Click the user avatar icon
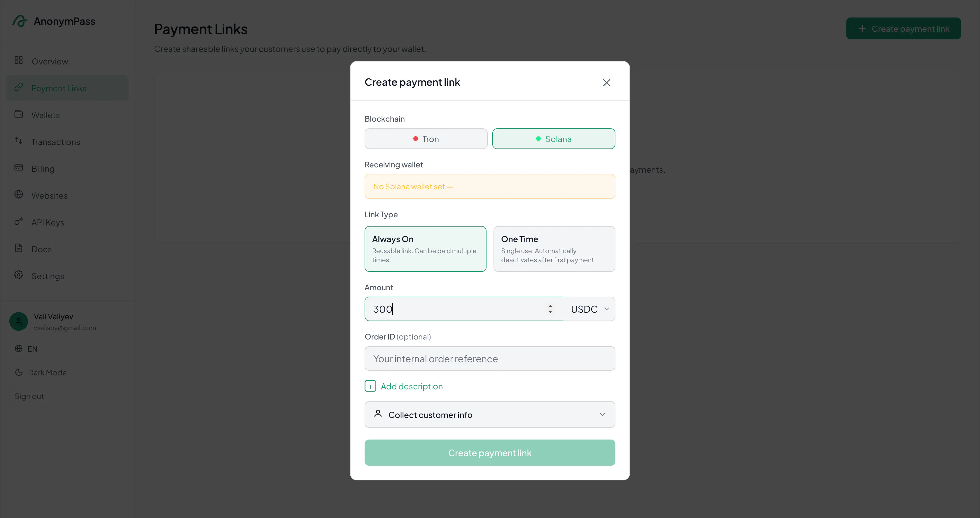Image resolution: width=980 pixels, height=518 pixels. tap(19, 321)
